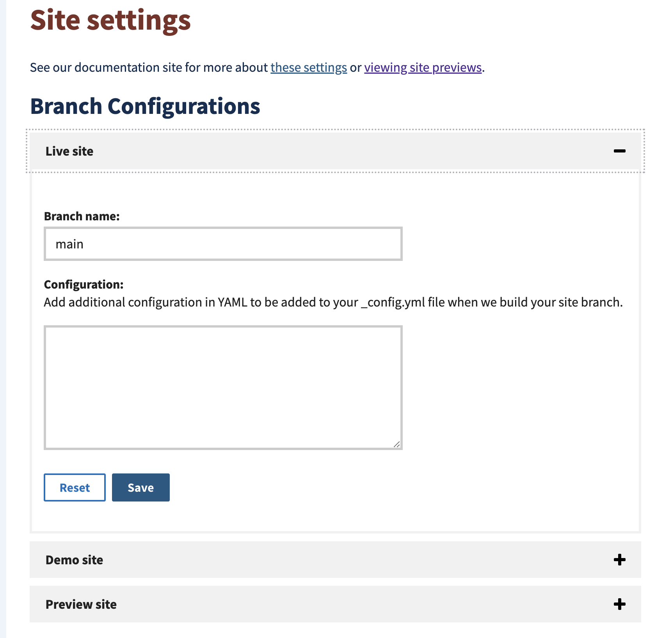Open the "these settings" documentation link
Screen dimensions: 672x638
pyautogui.click(x=309, y=67)
